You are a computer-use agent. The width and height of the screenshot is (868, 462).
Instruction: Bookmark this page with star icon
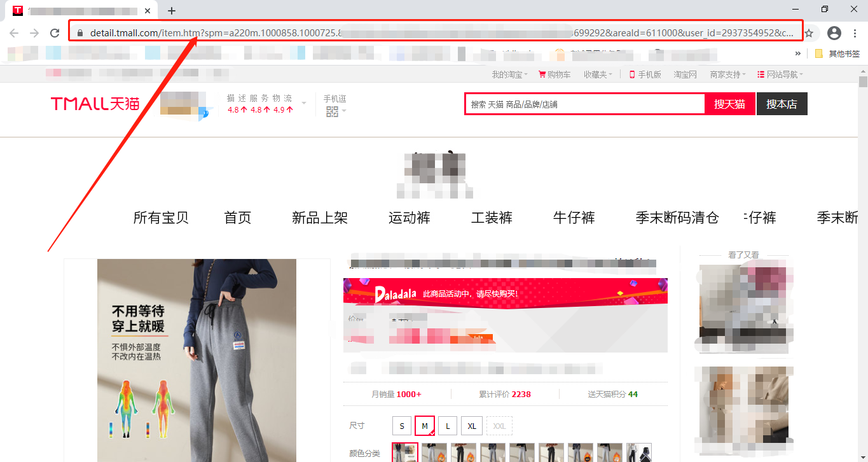pos(809,33)
